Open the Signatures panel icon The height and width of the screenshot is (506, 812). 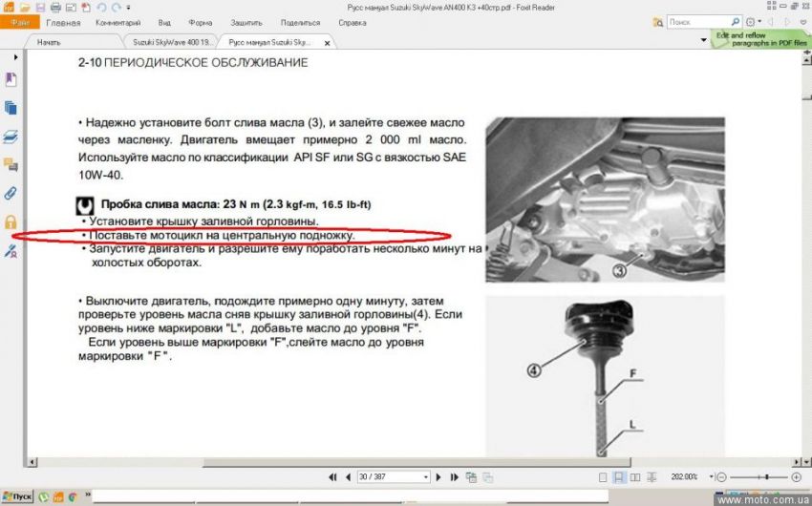pos(11,251)
